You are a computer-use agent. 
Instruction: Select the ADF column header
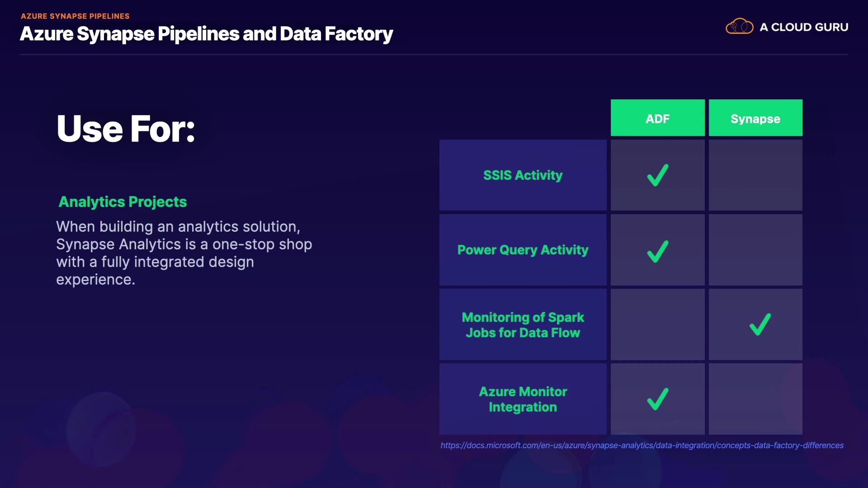point(657,118)
